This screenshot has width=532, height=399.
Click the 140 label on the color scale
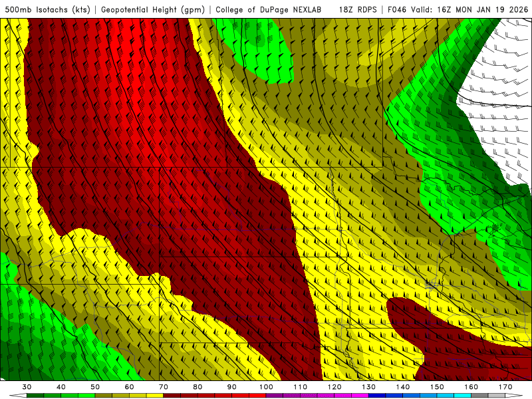point(403,387)
